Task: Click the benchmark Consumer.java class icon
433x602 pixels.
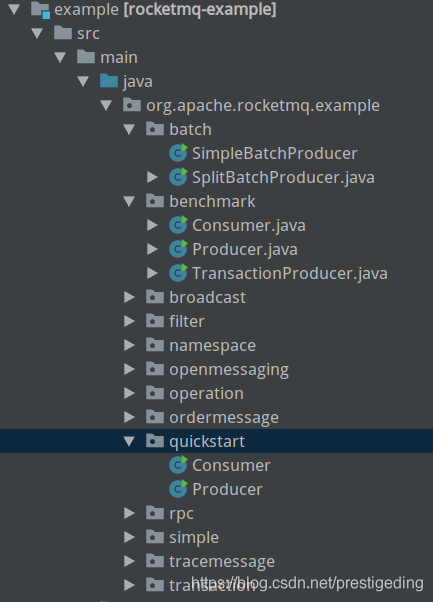Action: pyautogui.click(x=178, y=225)
